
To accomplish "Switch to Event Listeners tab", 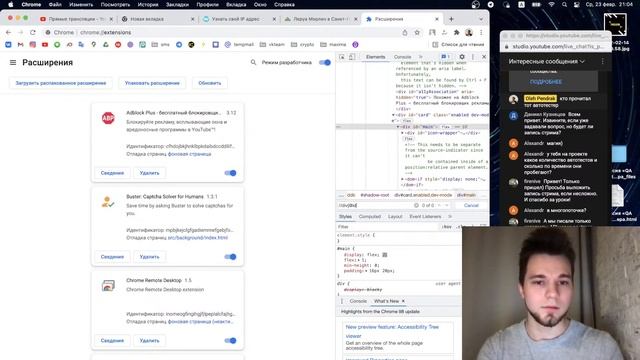I will (425, 216).
